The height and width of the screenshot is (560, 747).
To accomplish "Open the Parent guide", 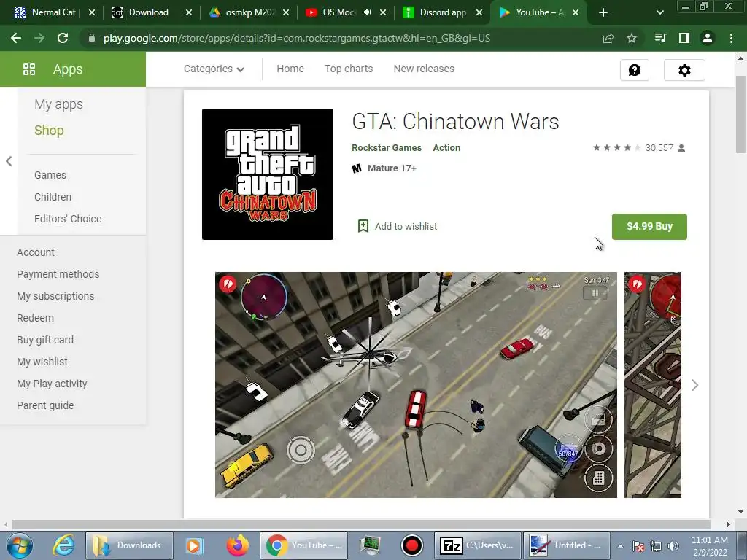I will [45, 405].
